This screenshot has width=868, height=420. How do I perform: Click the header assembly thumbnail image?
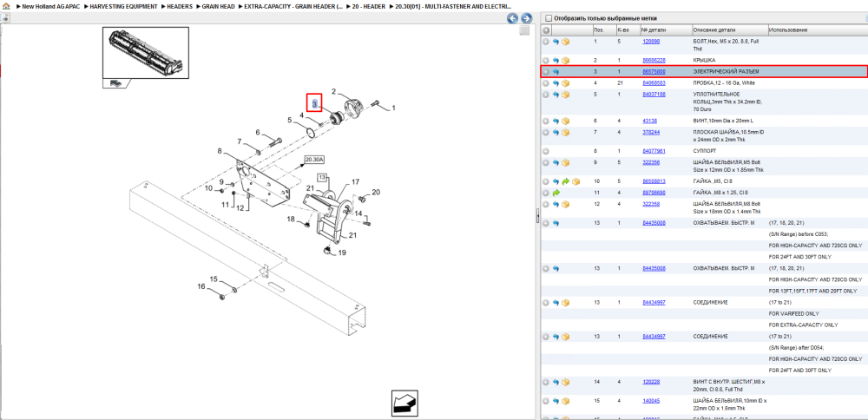(146, 53)
